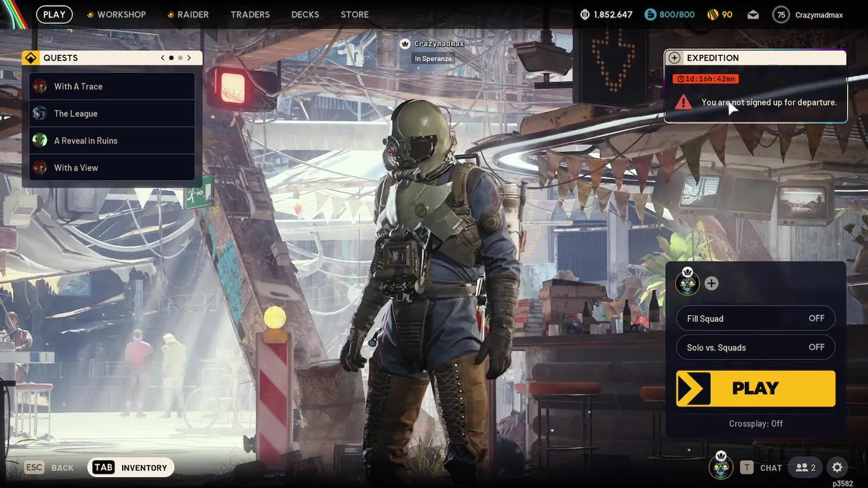The height and width of the screenshot is (488, 868).
Task: Open the RAIDER tab
Action: click(188, 14)
